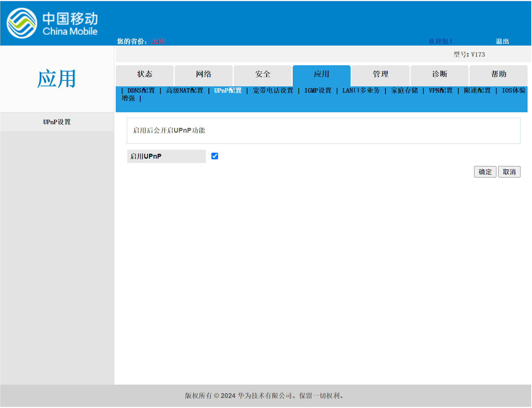Navigate to IGMP设置
The height and width of the screenshot is (408, 532).
tap(318, 90)
